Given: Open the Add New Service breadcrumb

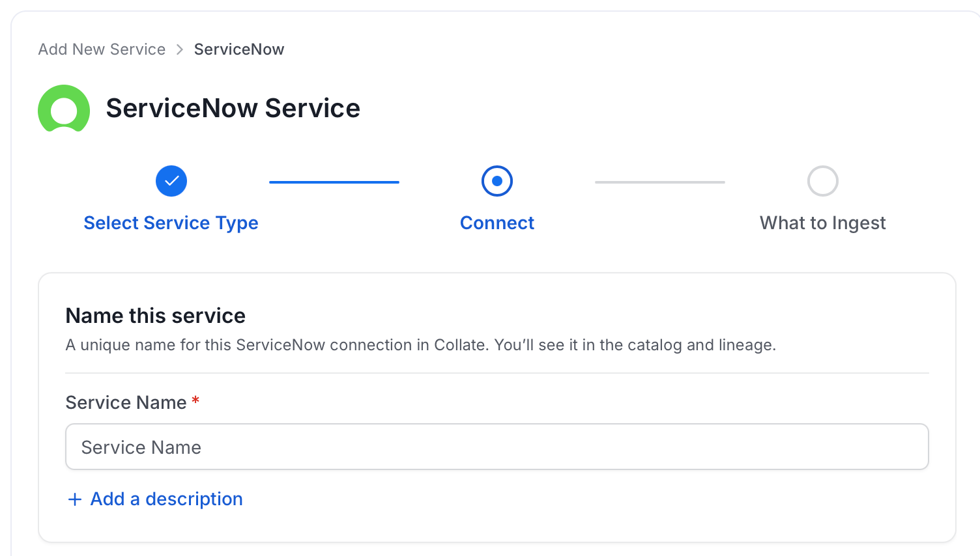Looking at the screenshot, I should pos(102,49).
